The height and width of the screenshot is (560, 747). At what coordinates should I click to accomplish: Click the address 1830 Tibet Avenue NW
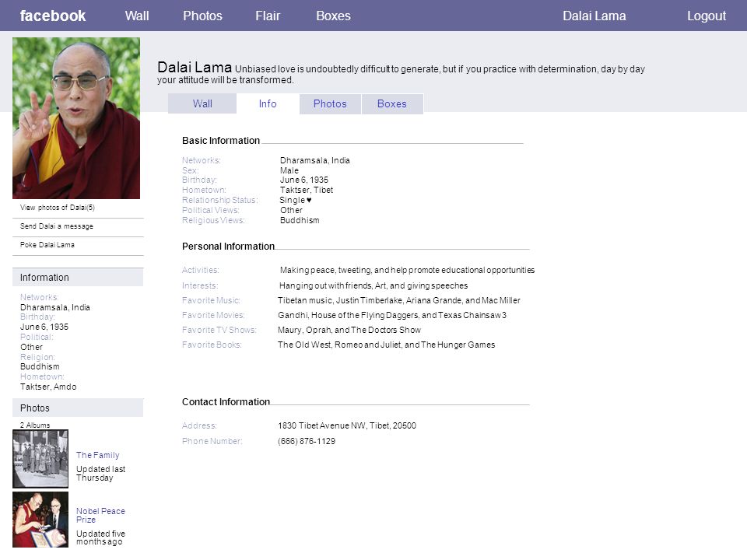tap(347, 425)
